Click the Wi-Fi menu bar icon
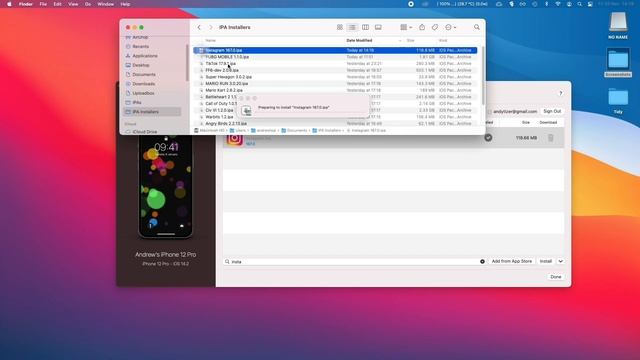This screenshot has height=360, width=640. 558,4
